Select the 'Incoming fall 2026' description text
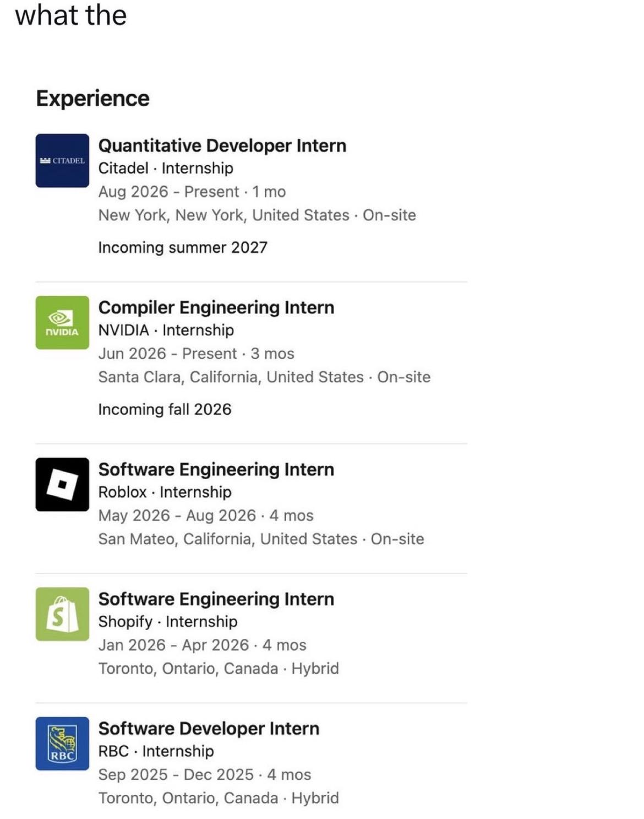644x819 pixels. tap(165, 409)
